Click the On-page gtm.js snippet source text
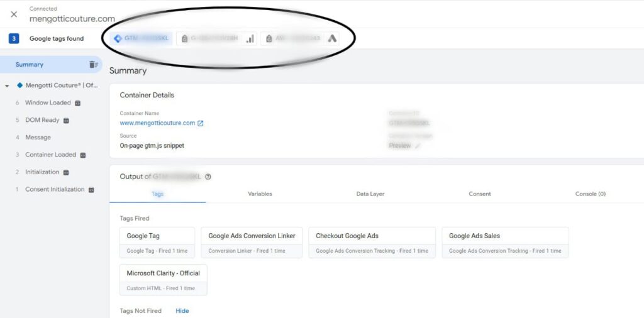Image resolution: width=644 pixels, height=318 pixels. [152, 145]
